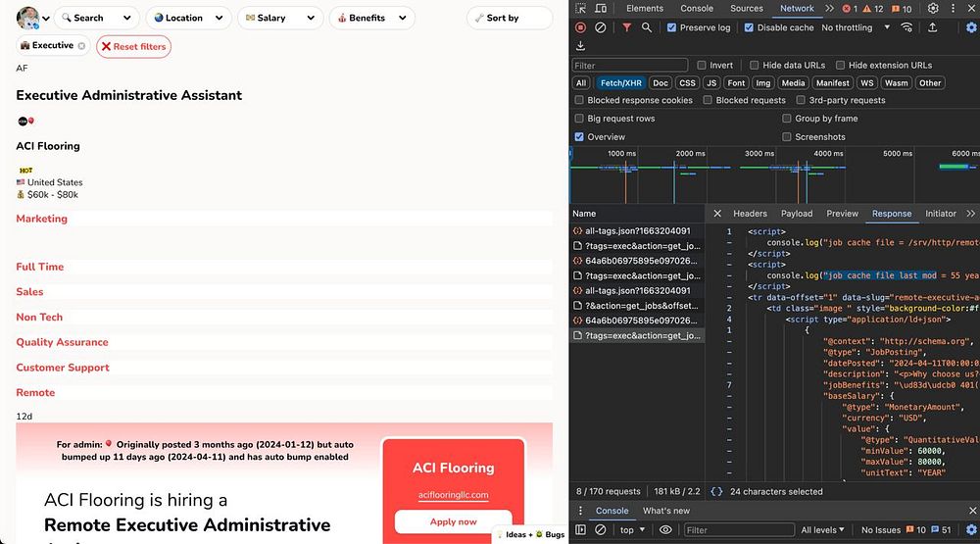Viewport: 980px width, 544px height.
Task: Click the Apply now button
Action: click(453, 521)
